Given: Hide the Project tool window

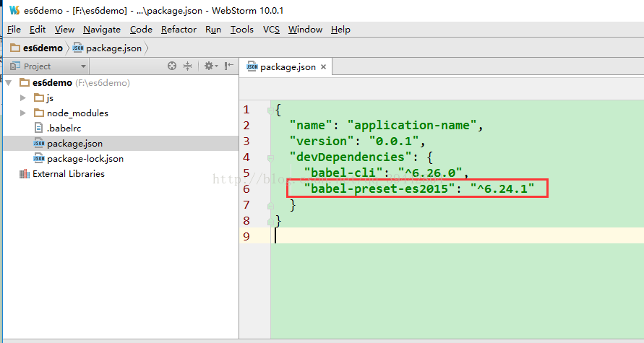Looking at the screenshot, I should point(229,66).
